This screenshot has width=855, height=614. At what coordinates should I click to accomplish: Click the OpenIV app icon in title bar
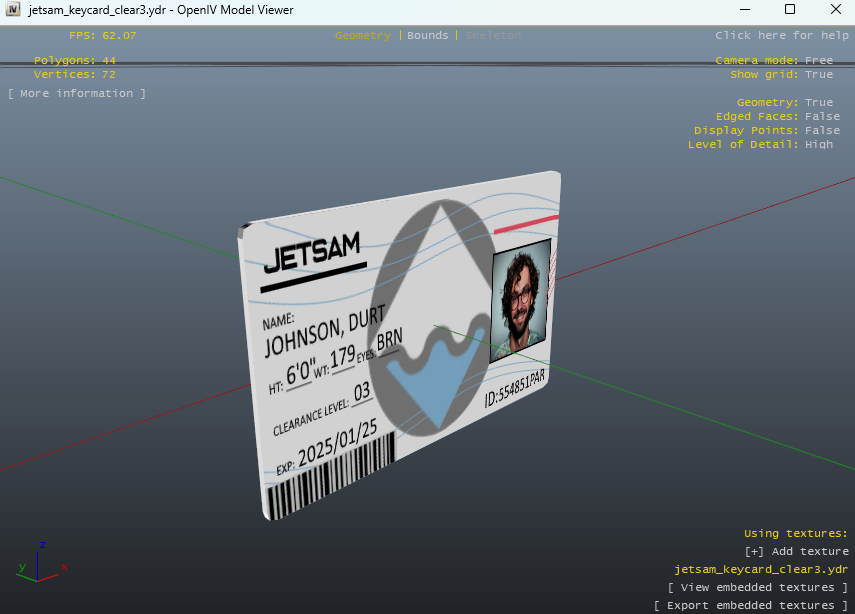tap(13, 10)
